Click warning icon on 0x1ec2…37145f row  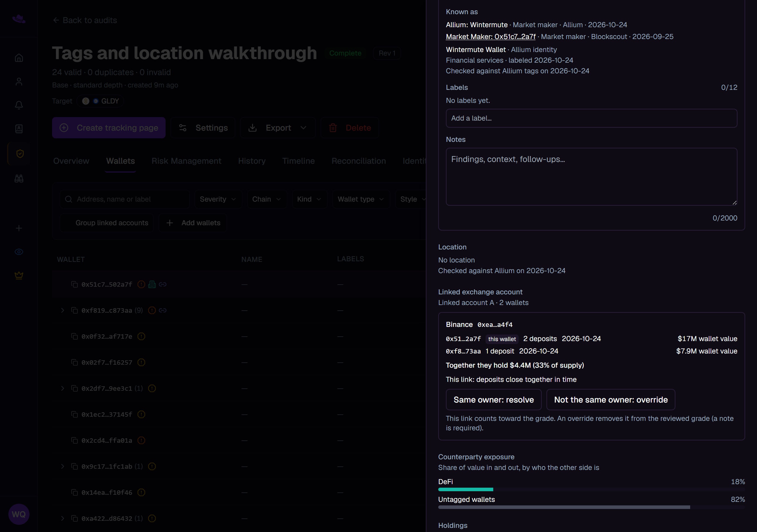[141, 414]
